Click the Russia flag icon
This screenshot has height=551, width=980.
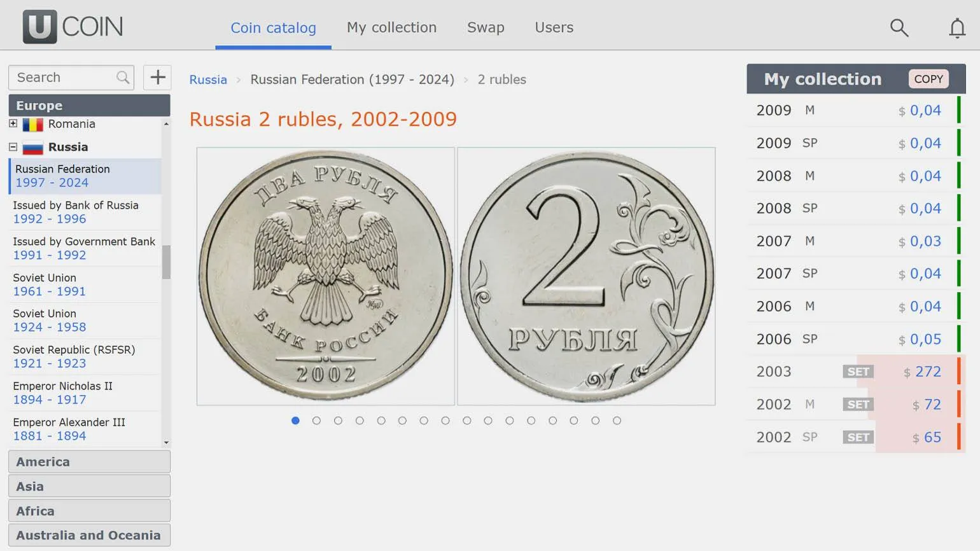click(32, 148)
